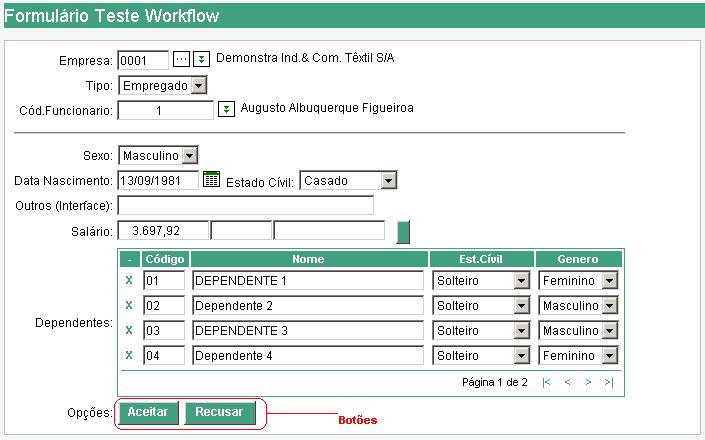Click the Nome field of Dependente 2
This screenshot has height=440, width=705.
[308, 306]
